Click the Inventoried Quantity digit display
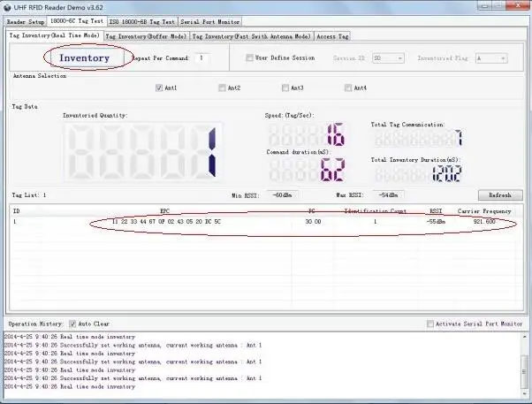532x404 pixels. (x=143, y=152)
